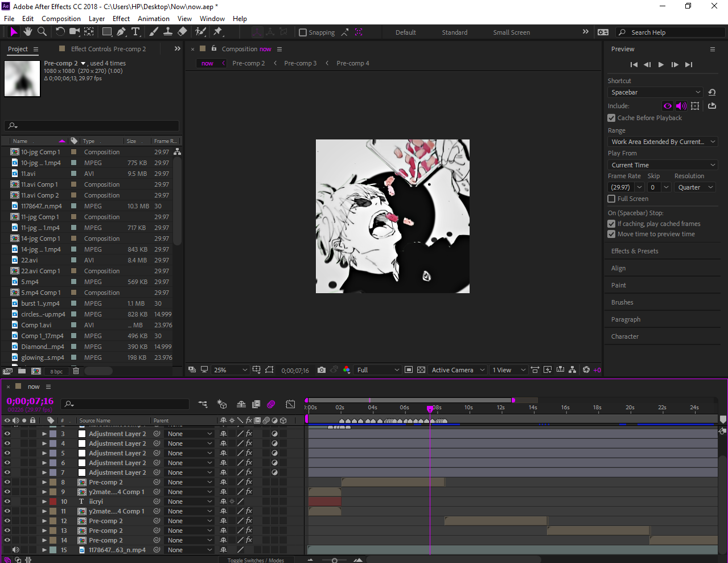Select the Eraser tool

pyautogui.click(x=182, y=32)
